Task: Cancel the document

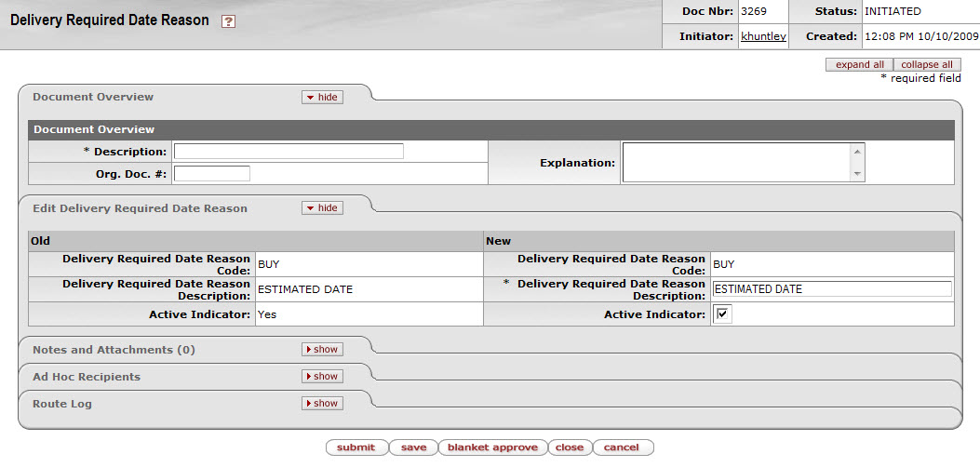Action: (622, 447)
